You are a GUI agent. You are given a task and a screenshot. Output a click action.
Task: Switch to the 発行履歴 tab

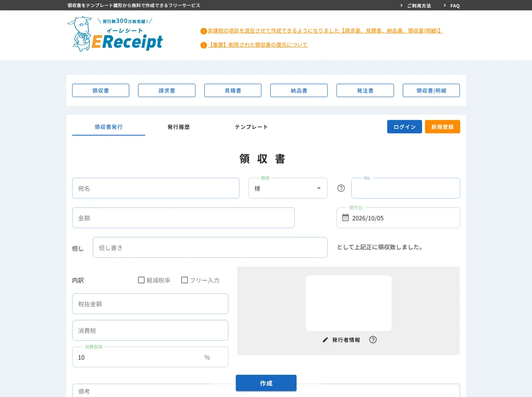[179, 127]
